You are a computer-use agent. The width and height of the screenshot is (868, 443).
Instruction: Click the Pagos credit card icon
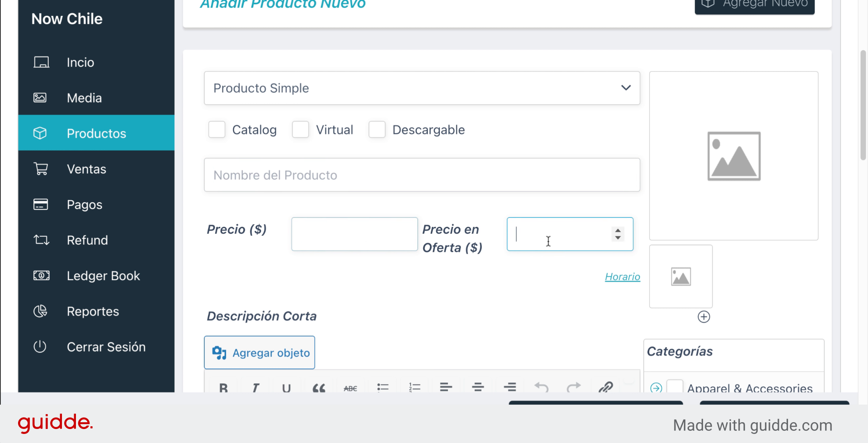41,204
